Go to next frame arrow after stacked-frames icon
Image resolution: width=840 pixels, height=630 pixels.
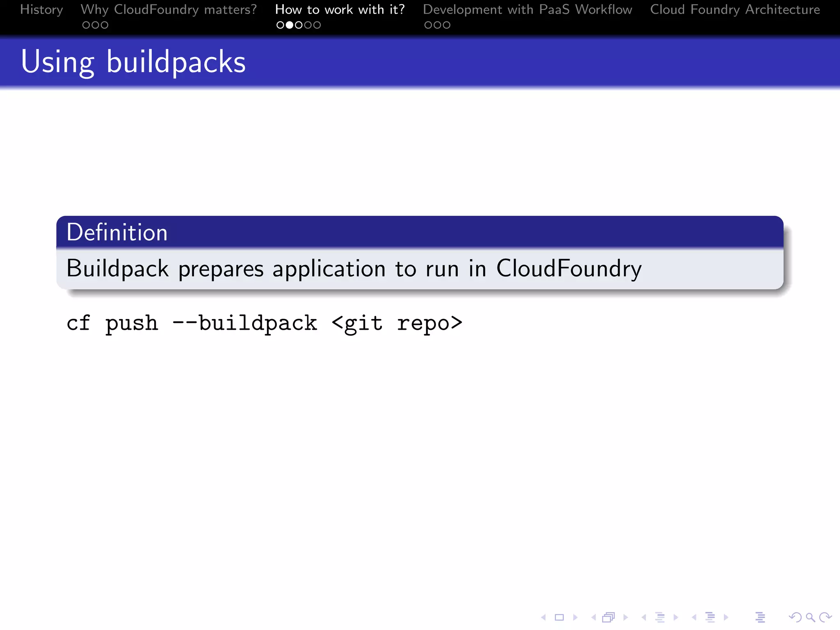pos(625,617)
